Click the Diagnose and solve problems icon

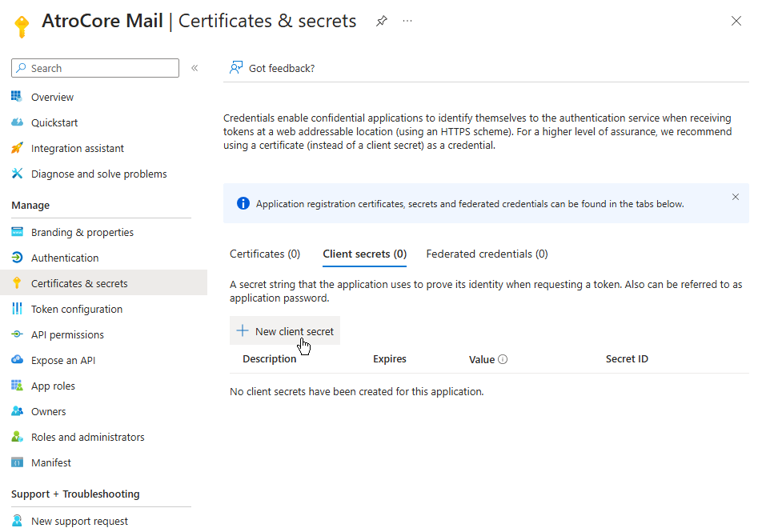[x=17, y=174]
